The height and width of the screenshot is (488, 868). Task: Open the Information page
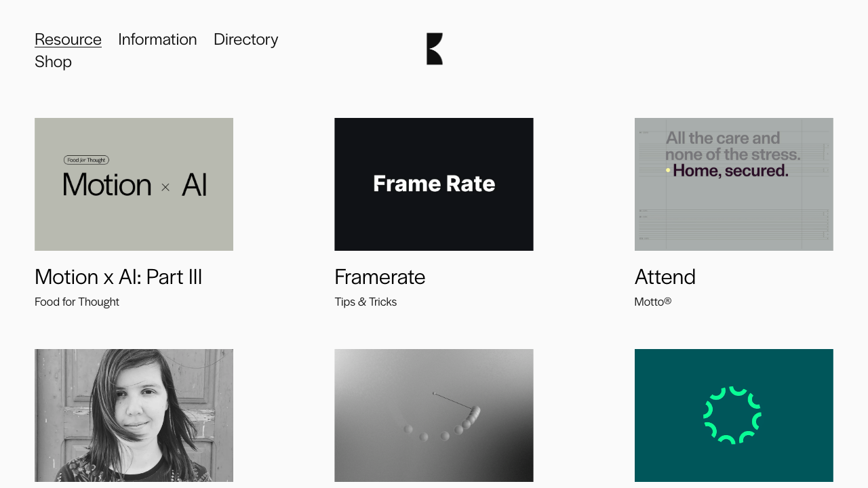[157, 39]
